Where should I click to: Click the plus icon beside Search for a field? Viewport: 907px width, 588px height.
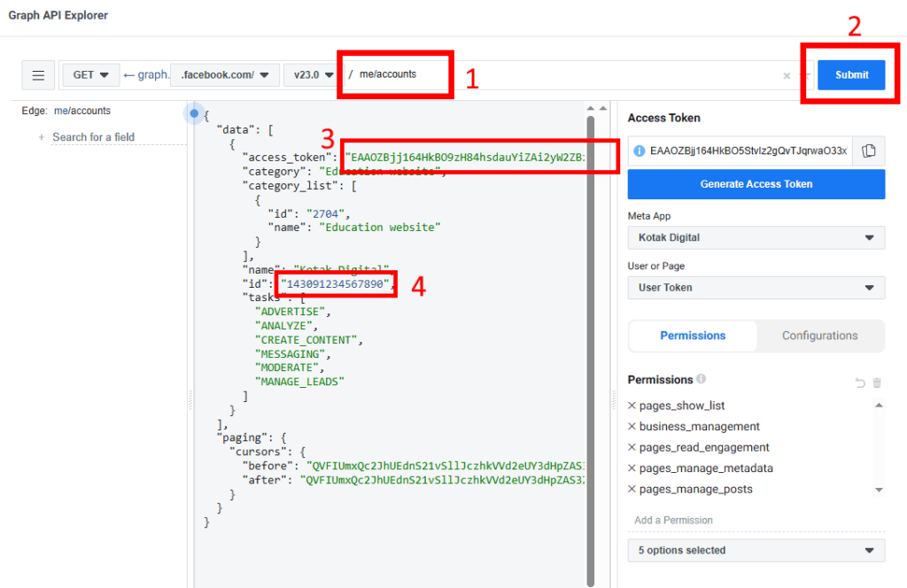click(41, 137)
